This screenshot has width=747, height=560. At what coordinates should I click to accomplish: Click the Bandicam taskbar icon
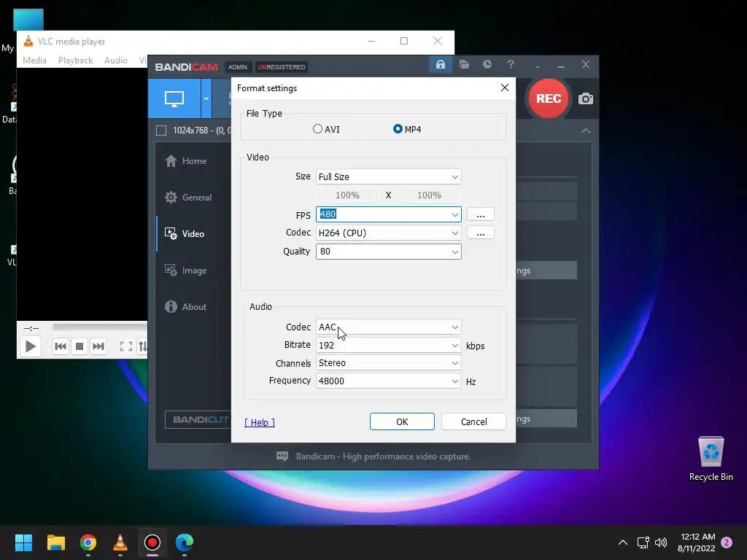click(152, 542)
